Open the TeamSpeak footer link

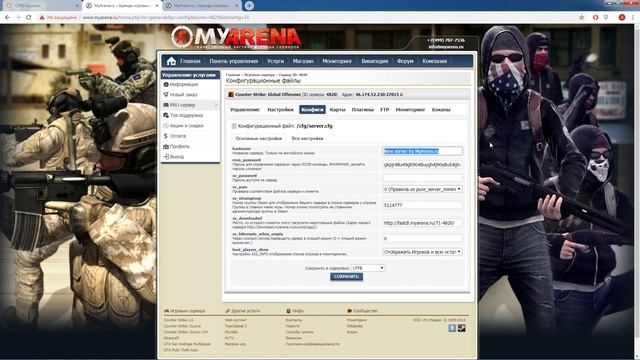pos(236,326)
